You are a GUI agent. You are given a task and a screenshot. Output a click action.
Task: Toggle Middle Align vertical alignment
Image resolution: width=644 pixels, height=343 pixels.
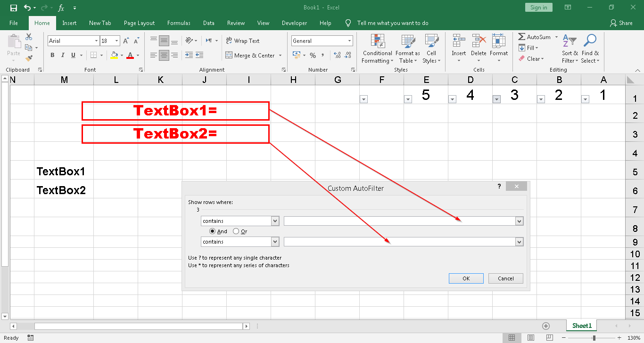coord(164,41)
